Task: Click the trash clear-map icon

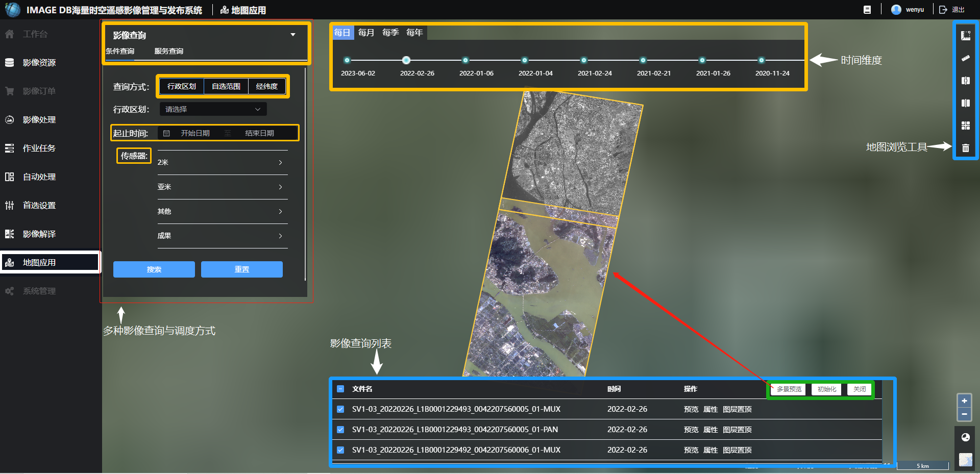Action: [x=965, y=148]
